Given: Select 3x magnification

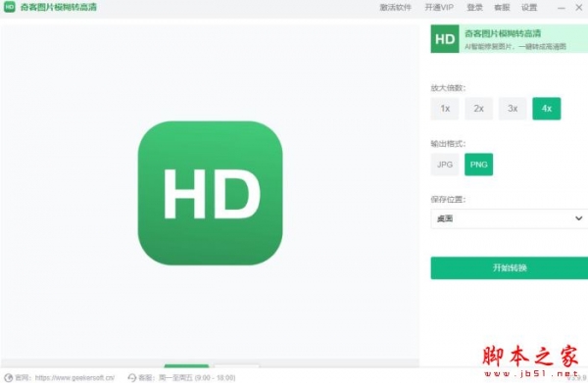Looking at the screenshot, I should [513, 109].
